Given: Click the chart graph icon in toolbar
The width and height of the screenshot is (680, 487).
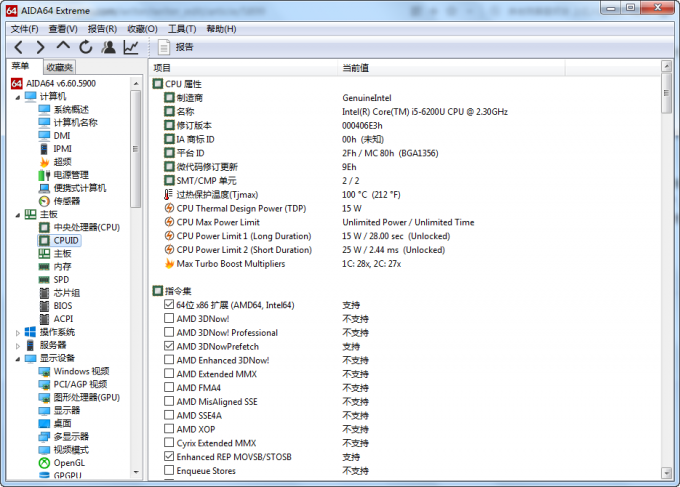Looking at the screenshot, I should pos(131,47).
